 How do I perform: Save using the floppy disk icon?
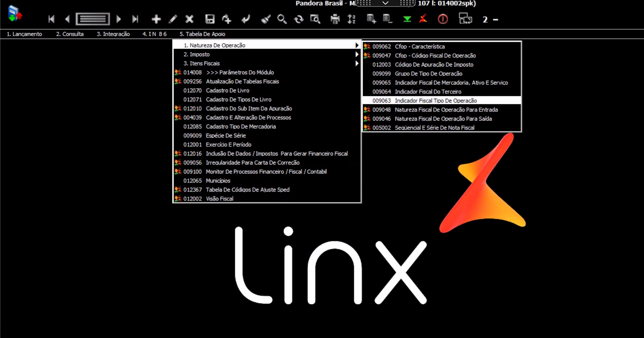(210, 19)
